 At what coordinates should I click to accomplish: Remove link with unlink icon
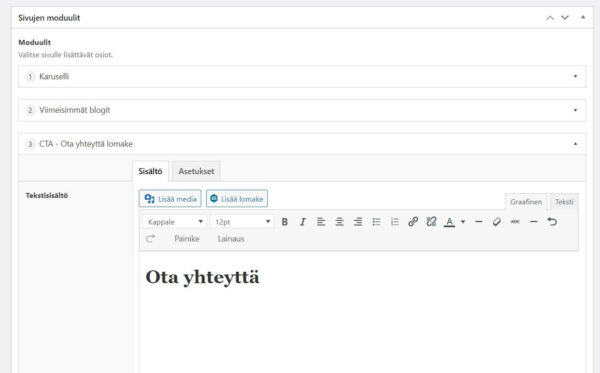pos(431,222)
